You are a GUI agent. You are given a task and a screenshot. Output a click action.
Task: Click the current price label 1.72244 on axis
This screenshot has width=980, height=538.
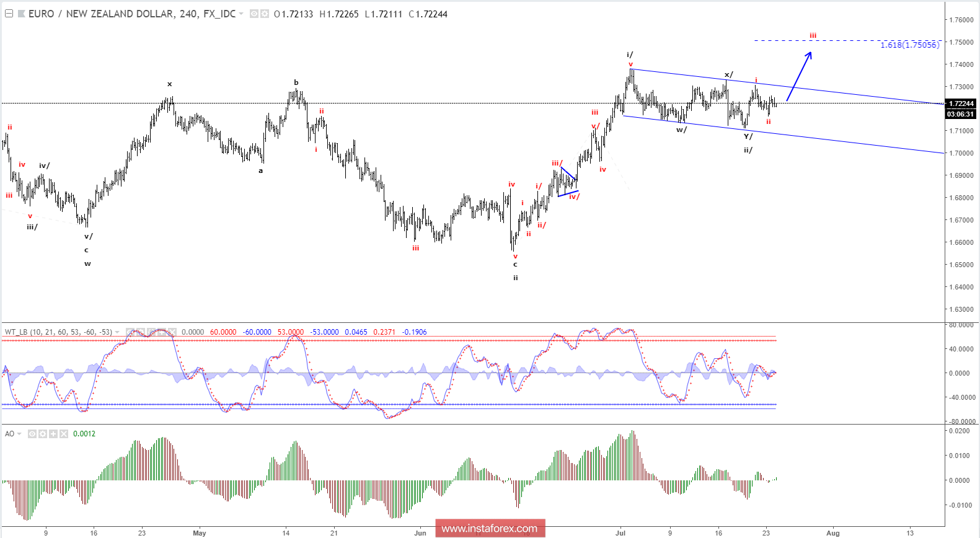961,104
